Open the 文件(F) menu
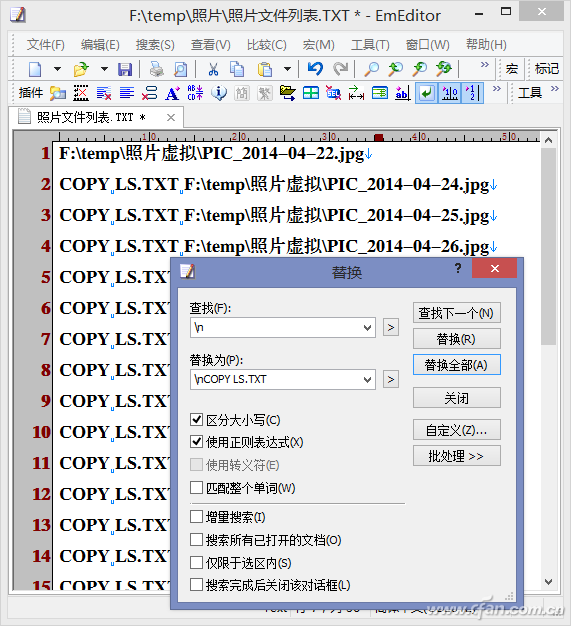The height and width of the screenshot is (626, 571). (x=46, y=45)
